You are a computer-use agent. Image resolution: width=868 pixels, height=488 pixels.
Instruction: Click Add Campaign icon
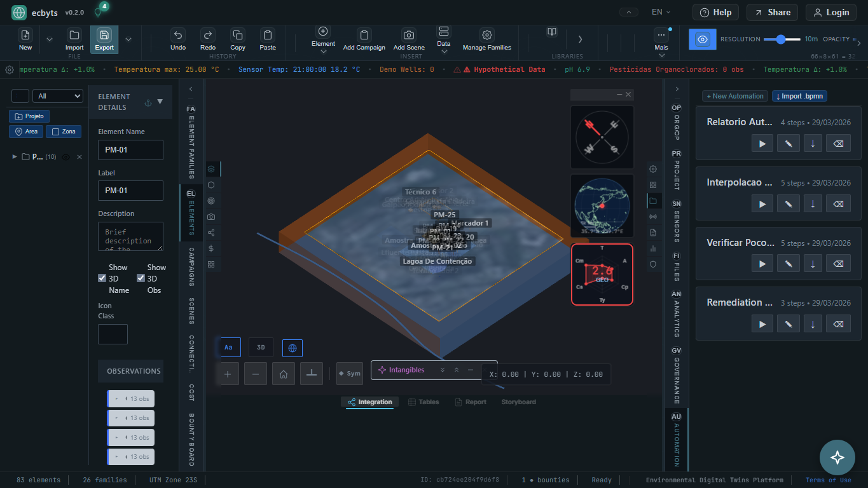[364, 36]
